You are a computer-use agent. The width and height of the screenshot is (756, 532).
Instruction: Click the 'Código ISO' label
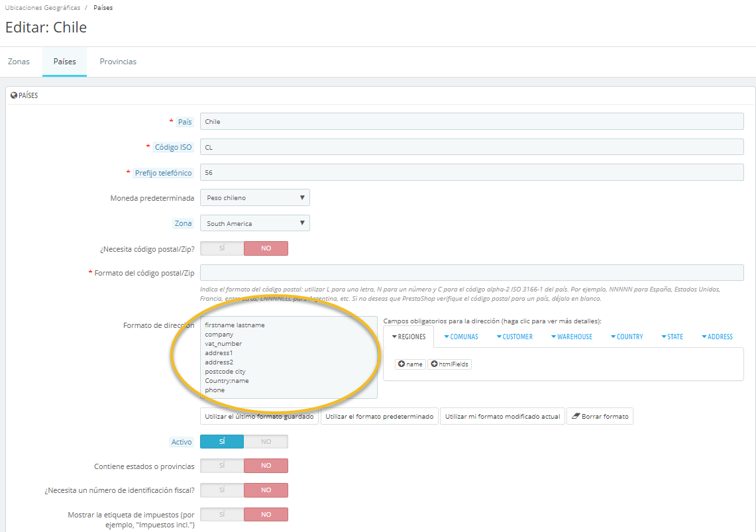click(173, 148)
